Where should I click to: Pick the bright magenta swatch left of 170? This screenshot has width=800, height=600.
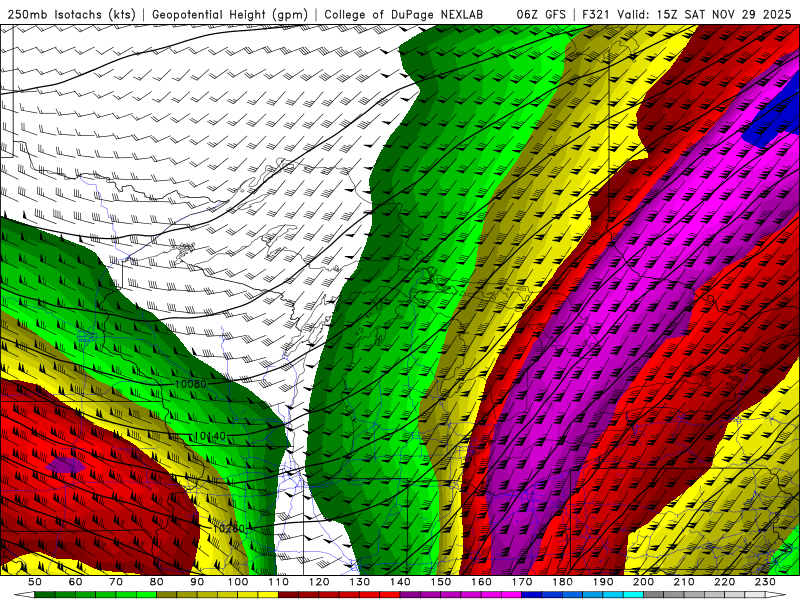pyautogui.click(x=512, y=595)
